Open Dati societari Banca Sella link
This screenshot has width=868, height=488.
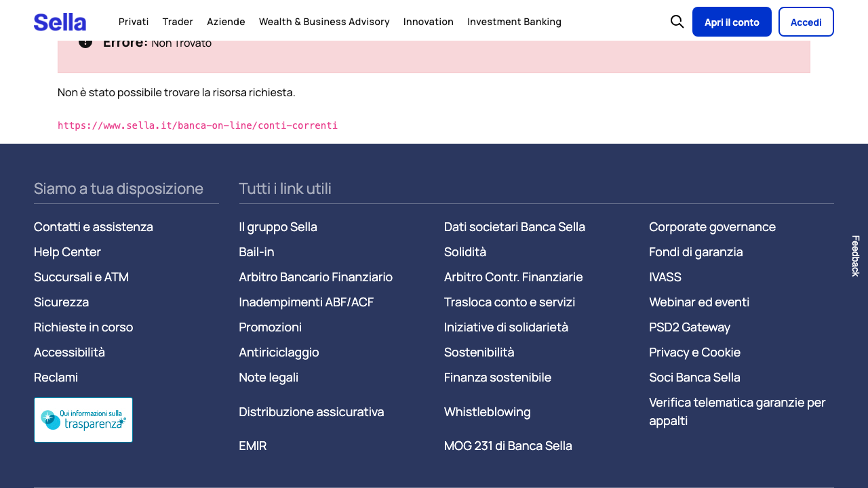click(515, 226)
